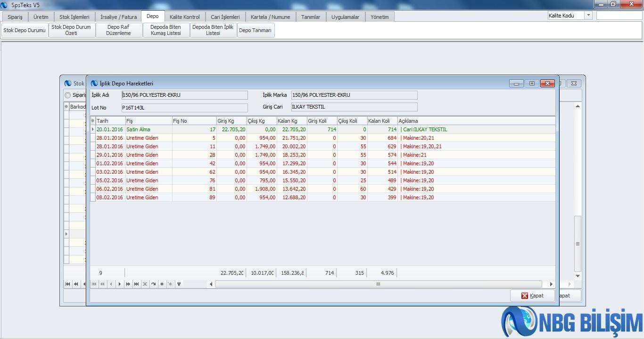Select the Uygulamalar tab
644x339 pixels.
pos(345,17)
